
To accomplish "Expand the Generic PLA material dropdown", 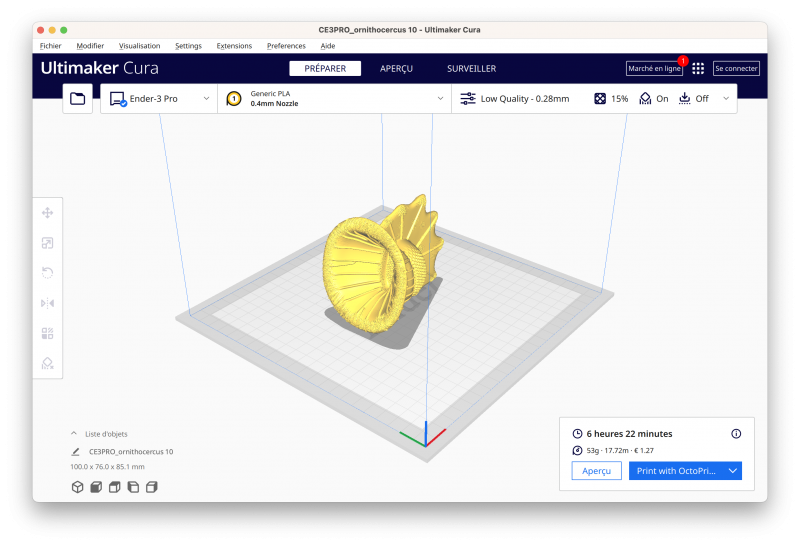I will click(x=440, y=98).
